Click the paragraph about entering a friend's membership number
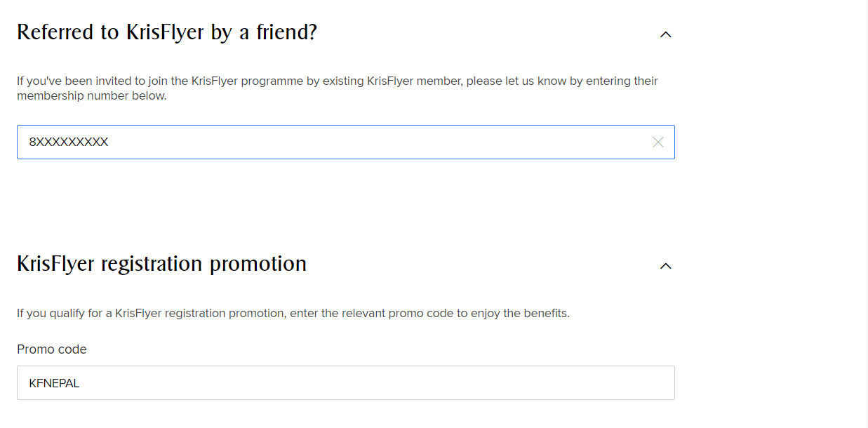Screen dimensions: 868x428 [x=337, y=81]
